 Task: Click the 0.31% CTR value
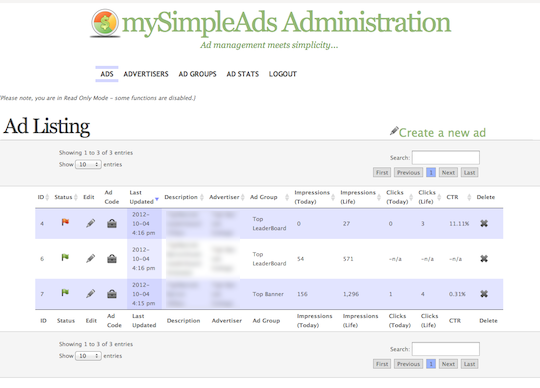(457, 294)
